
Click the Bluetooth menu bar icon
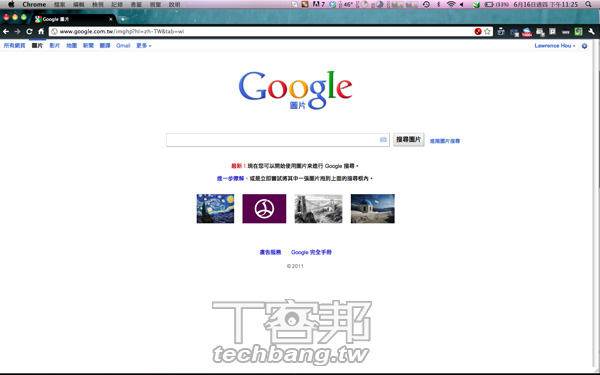[x=439, y=4]
